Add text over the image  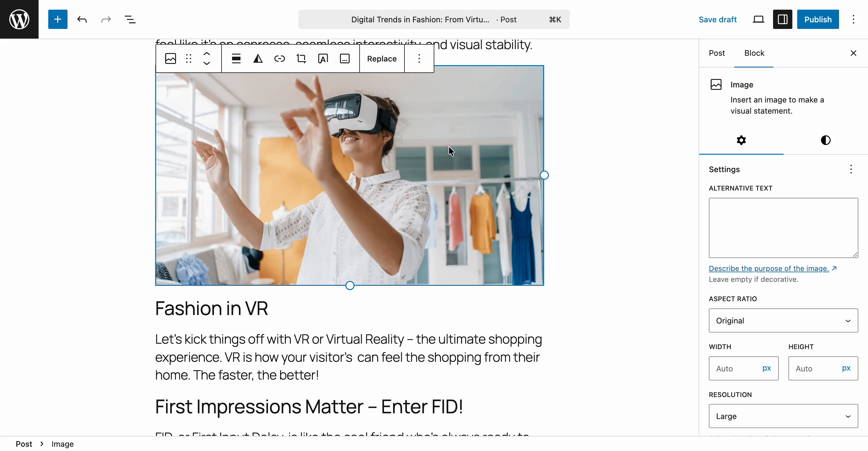click(x=323, y=59)
